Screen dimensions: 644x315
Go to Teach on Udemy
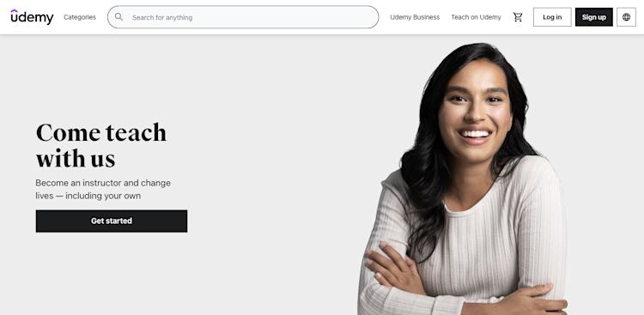pos(476,17)
